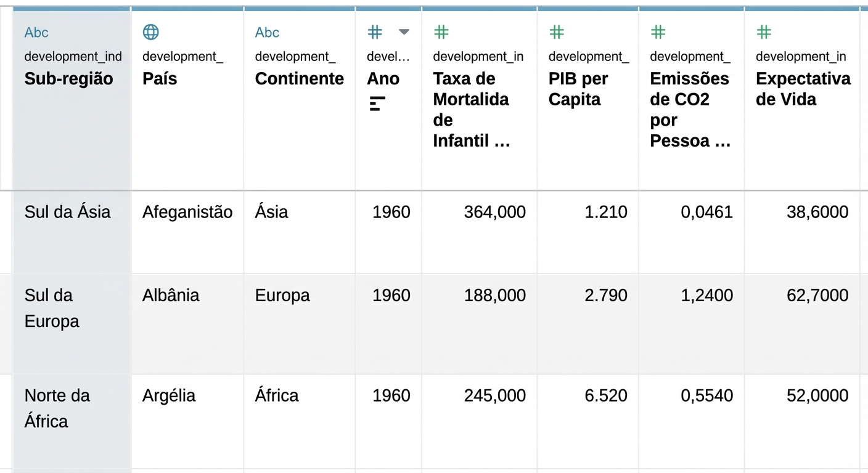The width and height of the screenshot is (868, 473).
Task: Click the number type icon above Ano
Action: click(375, 32)
